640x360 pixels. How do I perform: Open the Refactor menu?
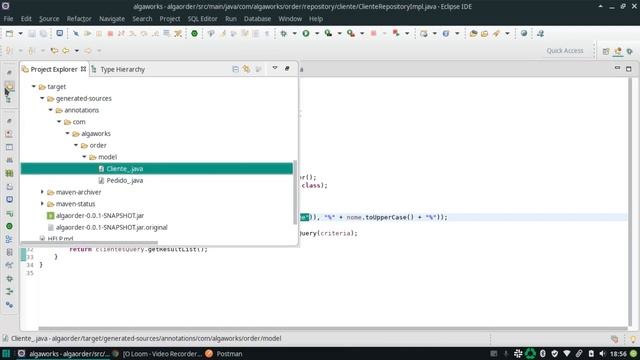[79, 19]
